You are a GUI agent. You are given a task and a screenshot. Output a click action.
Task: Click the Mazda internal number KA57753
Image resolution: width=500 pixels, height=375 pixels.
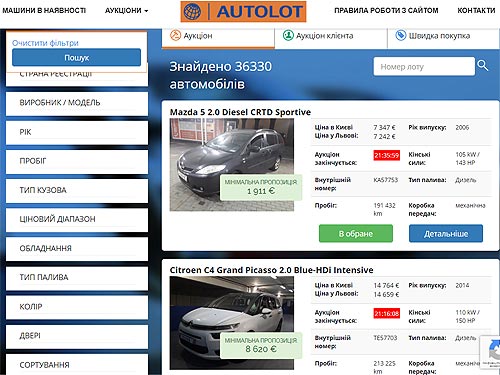(386, 180)
